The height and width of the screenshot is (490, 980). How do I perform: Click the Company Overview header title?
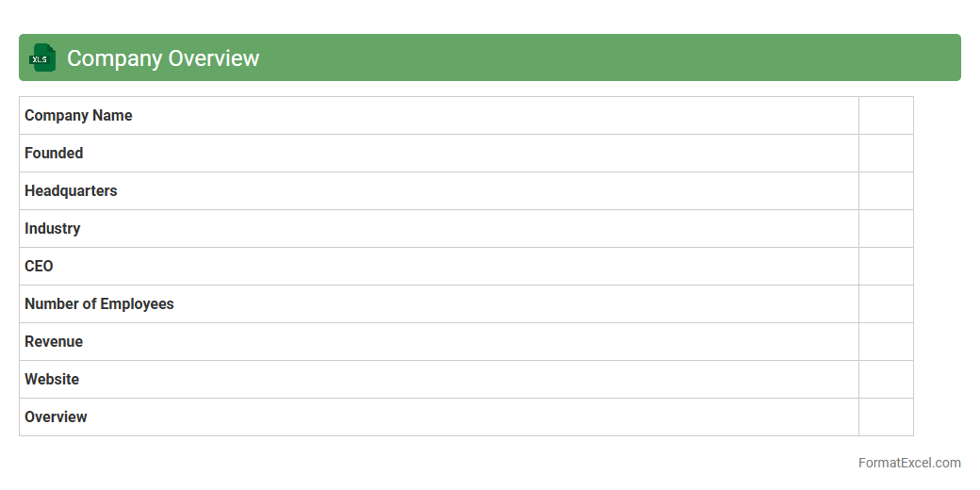tap(163, 58)
